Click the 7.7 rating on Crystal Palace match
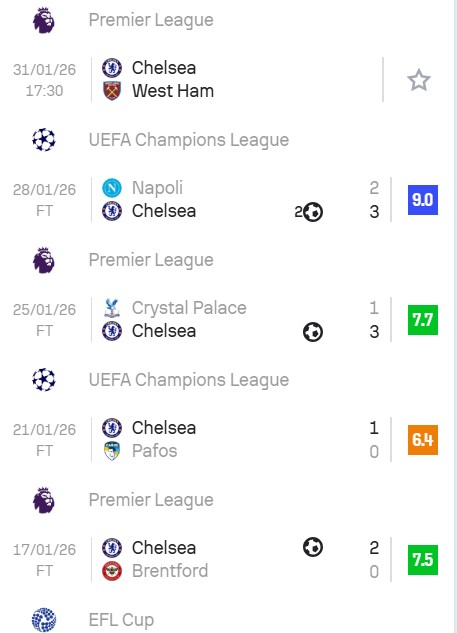 (x=423, y=320)
